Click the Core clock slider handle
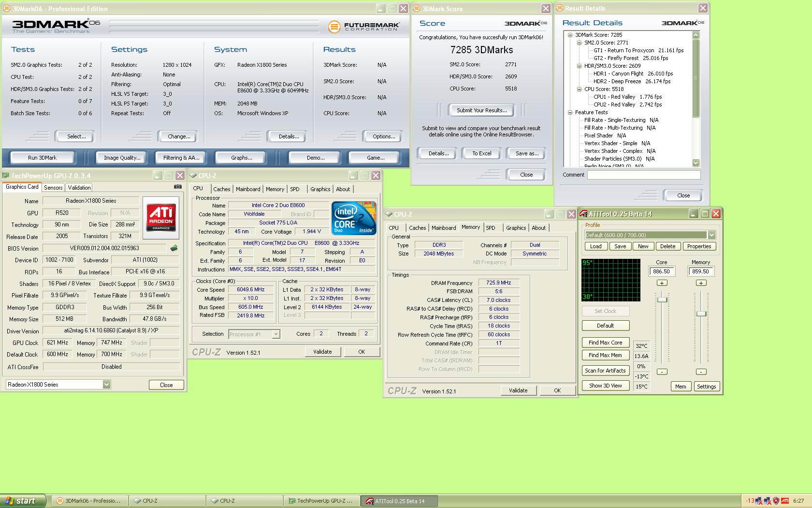The width and height of the screenshot is (812, 508). point(662,299)
